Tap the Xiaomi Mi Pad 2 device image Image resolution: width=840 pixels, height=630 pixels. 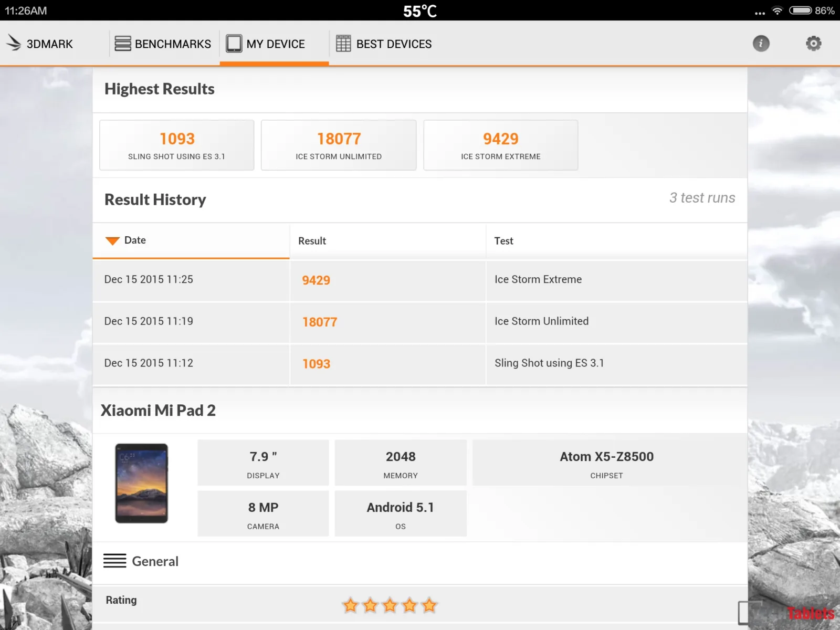coord(141,484)
